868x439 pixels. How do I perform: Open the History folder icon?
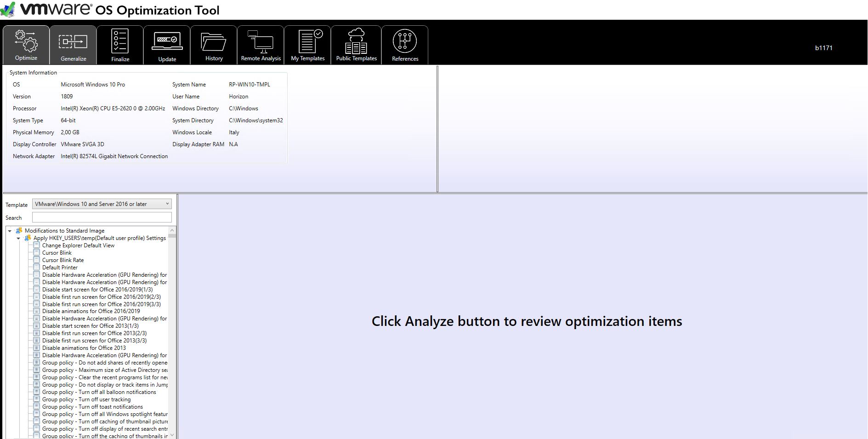point(214,42)
